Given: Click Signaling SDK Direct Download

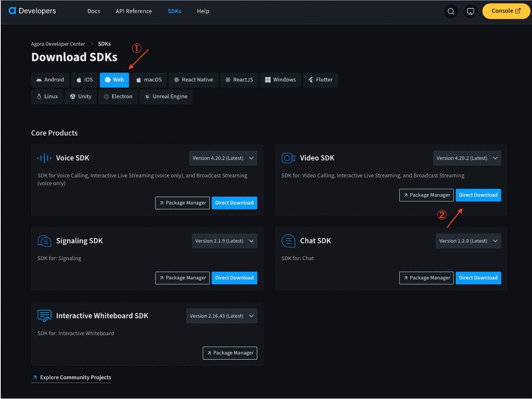Looking at the screenshot, I should coord(235,278).
